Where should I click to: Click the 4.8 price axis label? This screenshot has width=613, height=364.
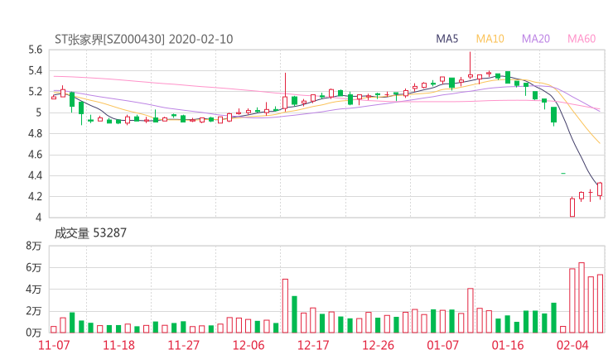35,133
